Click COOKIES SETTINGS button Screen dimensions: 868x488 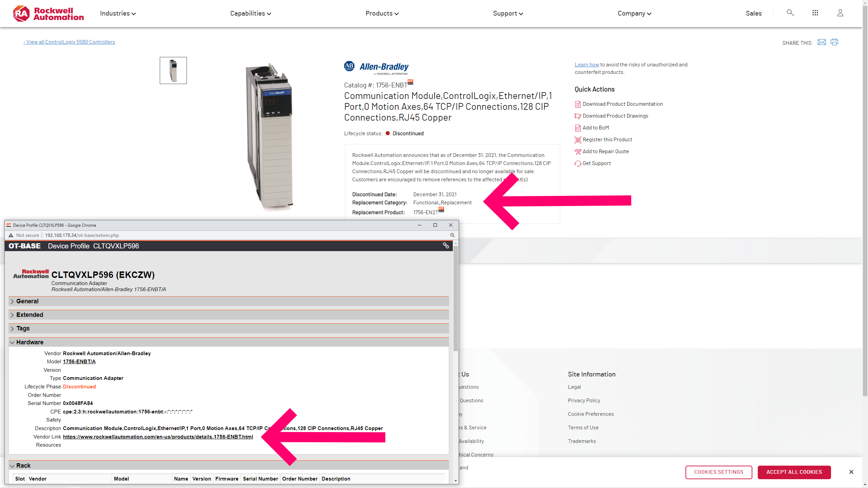pos(718,472)
